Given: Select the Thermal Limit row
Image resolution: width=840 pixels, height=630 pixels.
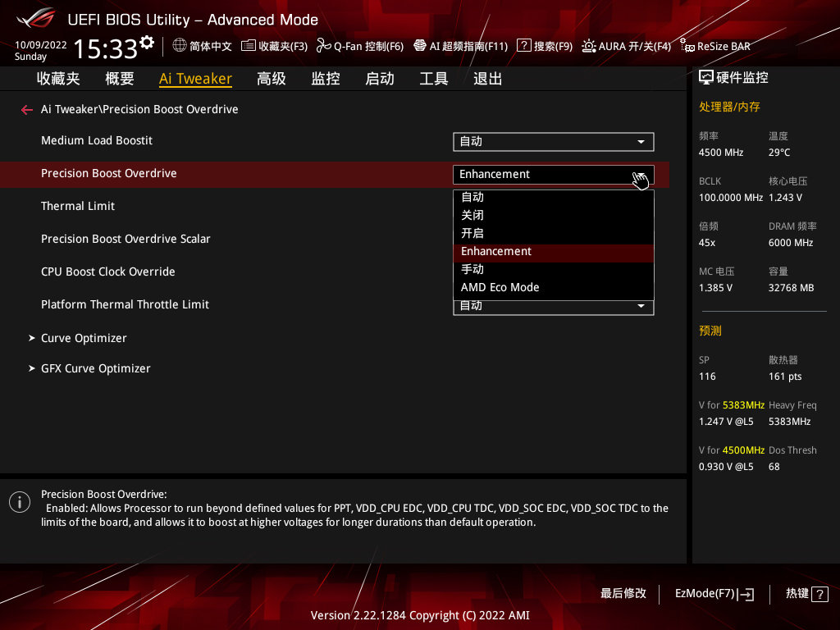Looking at the screenshot, I should click(78, 206).
